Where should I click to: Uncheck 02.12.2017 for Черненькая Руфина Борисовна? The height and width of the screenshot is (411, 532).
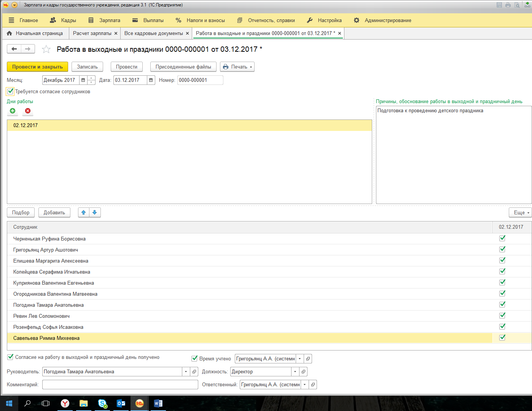502,238
